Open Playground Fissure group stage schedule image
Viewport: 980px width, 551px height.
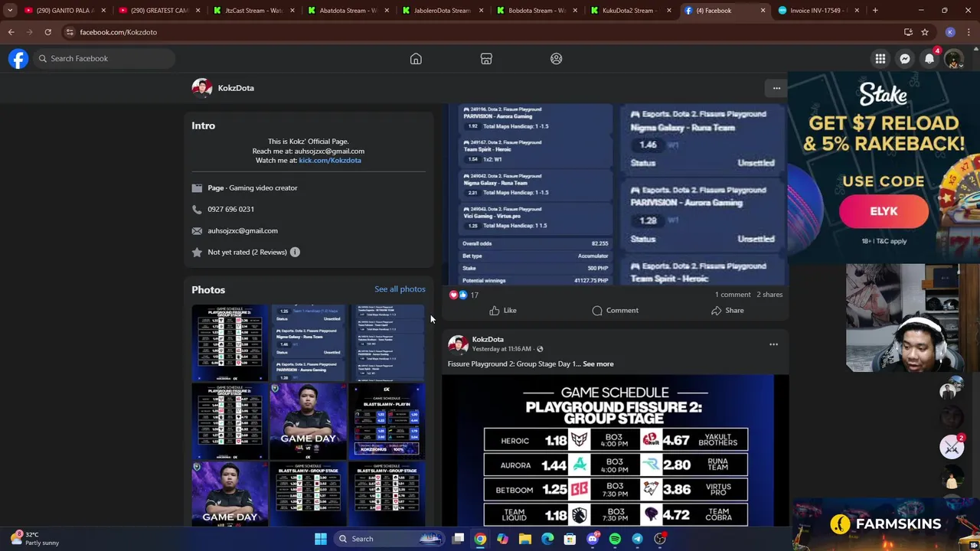point(615,451)
